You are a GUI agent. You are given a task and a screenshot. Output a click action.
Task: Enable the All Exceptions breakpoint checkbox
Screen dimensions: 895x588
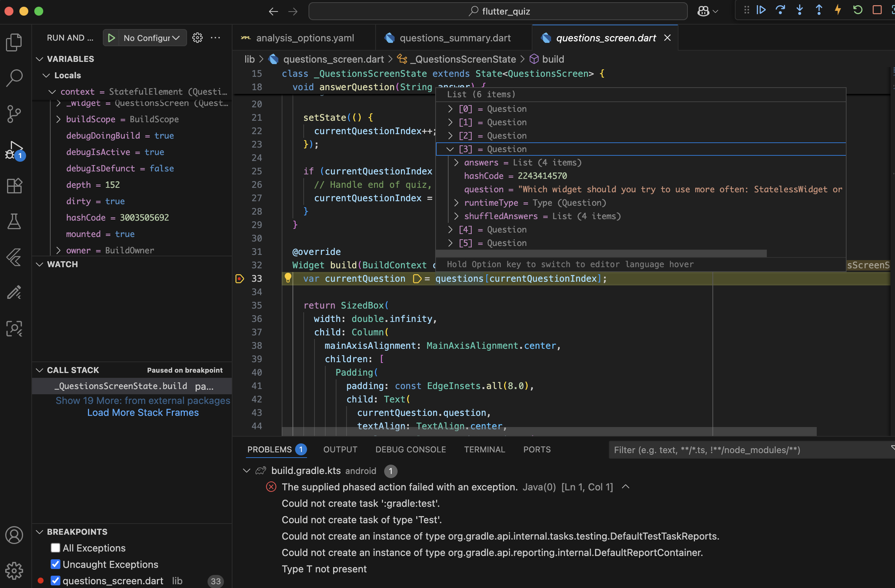coord(55,548)
